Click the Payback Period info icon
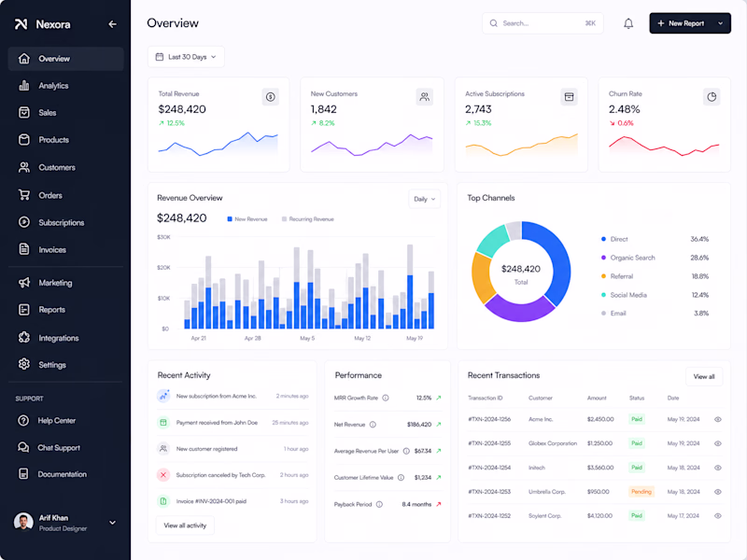Viewport: 747px width, 560px height. click(x=379, y=504)
